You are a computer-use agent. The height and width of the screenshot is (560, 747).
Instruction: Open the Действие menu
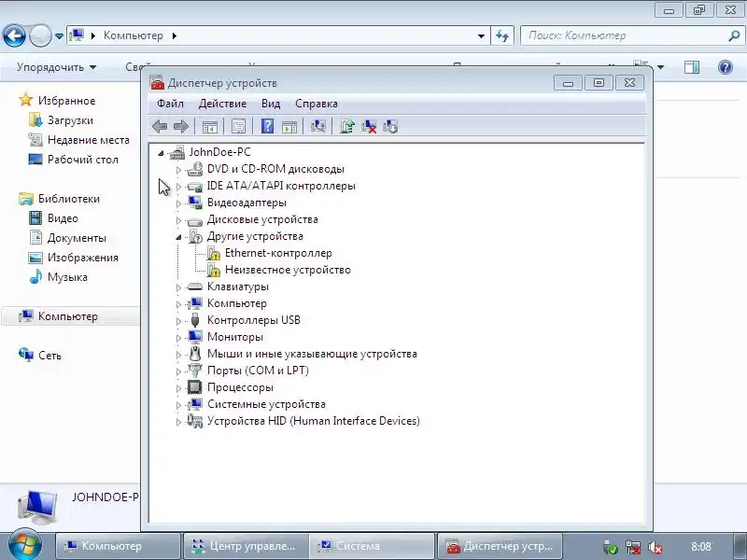coord(222,104)
